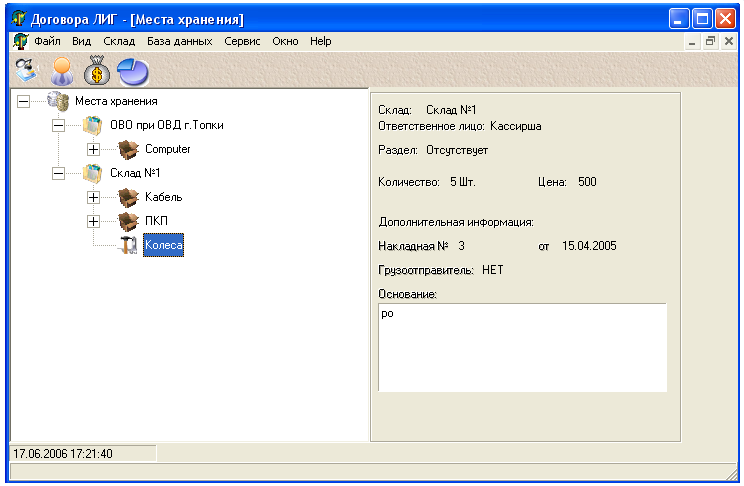
Task: Expand the ПКП tree node
Action: (x=93, y=221)
